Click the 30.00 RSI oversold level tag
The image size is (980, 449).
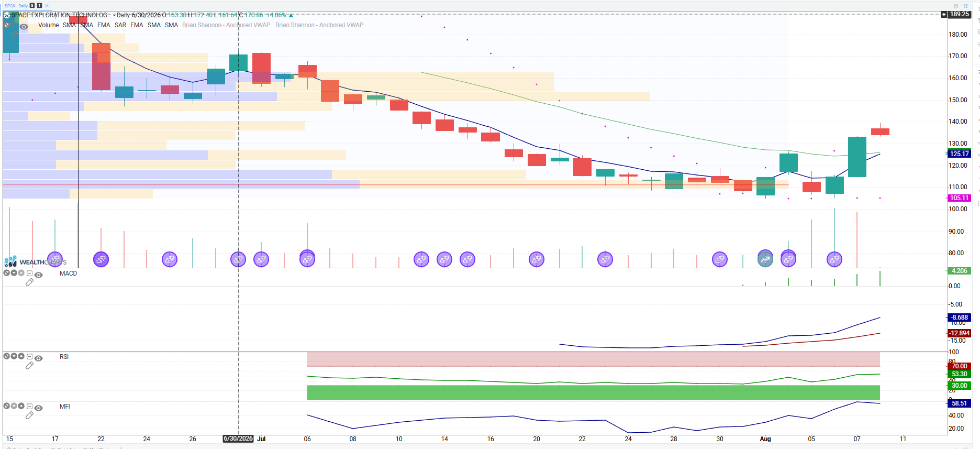[960, 386]
